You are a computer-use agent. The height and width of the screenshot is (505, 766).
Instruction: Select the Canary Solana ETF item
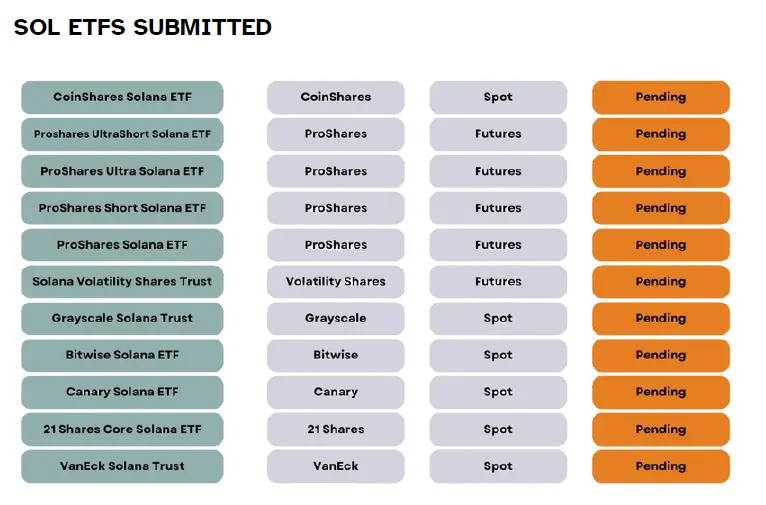pos(122,392)
